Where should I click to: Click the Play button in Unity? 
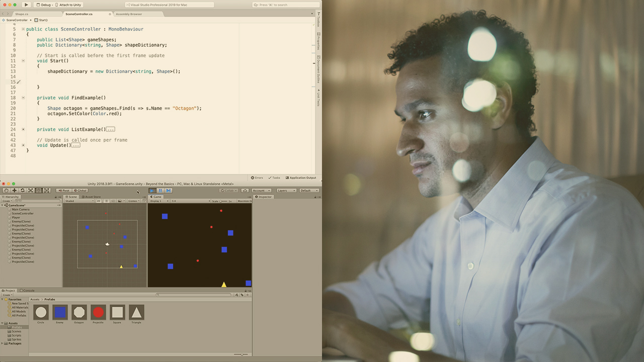tap(152, 191)
